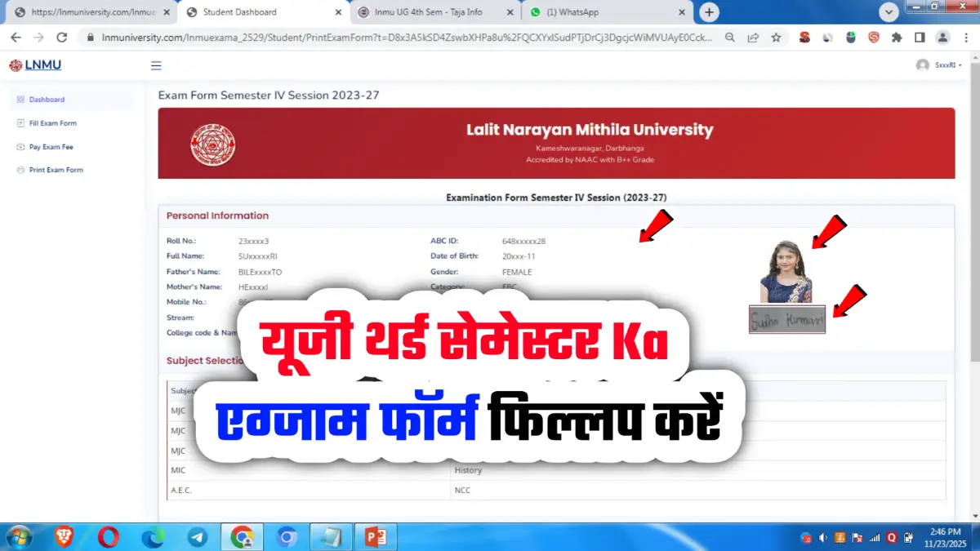The height and width of the screenshot is (551, 980).
Task: Go back using the browser back button
Action: tap(16, 37)
